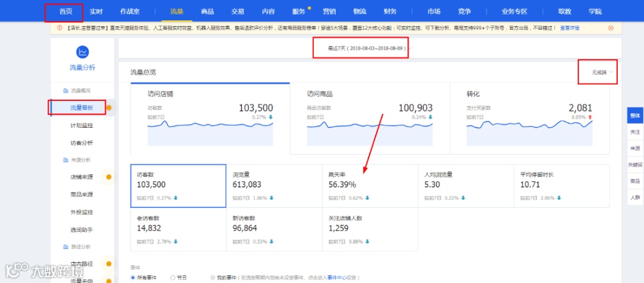Open the 首页 top navigation tab

point(66,11)
